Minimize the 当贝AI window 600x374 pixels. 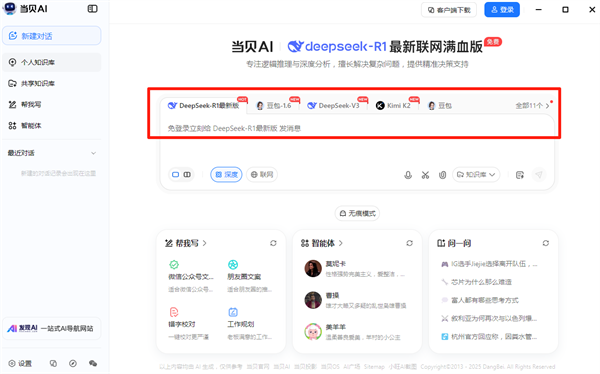tap(538, 10)
